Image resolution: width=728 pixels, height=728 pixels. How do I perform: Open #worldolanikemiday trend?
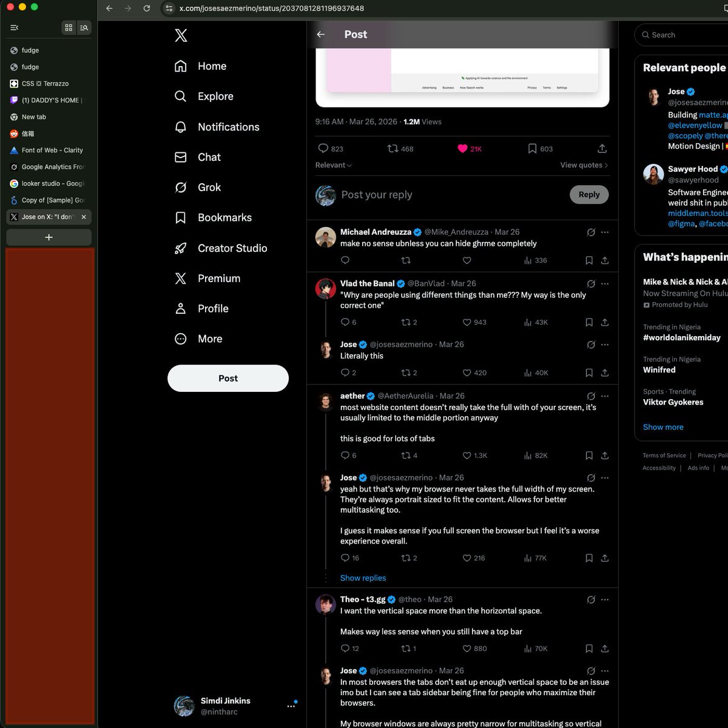click(682, 337)
